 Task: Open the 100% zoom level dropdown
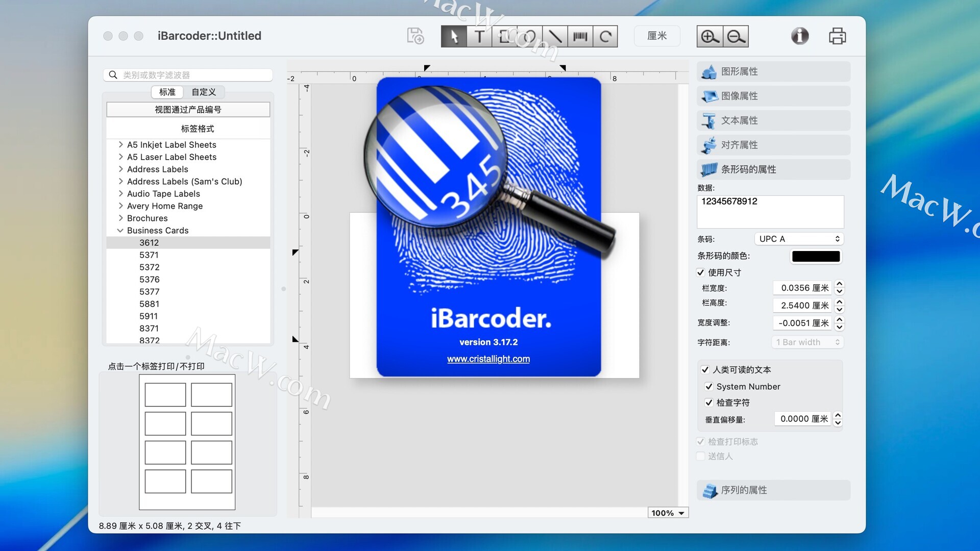tap(668, 513)
